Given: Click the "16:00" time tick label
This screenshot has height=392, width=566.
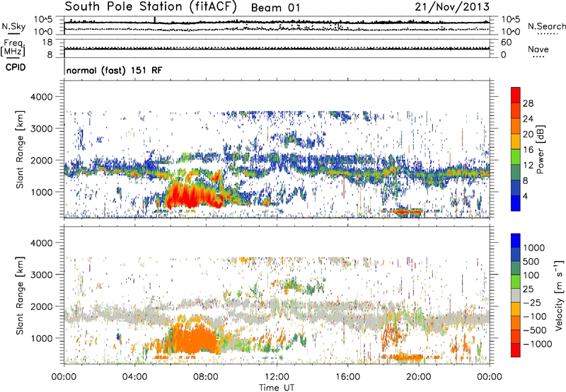Looking at the screenshot, I should click(347, 377).
